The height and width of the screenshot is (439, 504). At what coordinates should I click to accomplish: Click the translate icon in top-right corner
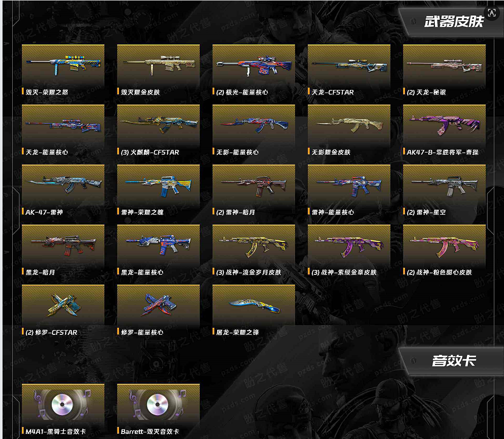tap(492, 13)
